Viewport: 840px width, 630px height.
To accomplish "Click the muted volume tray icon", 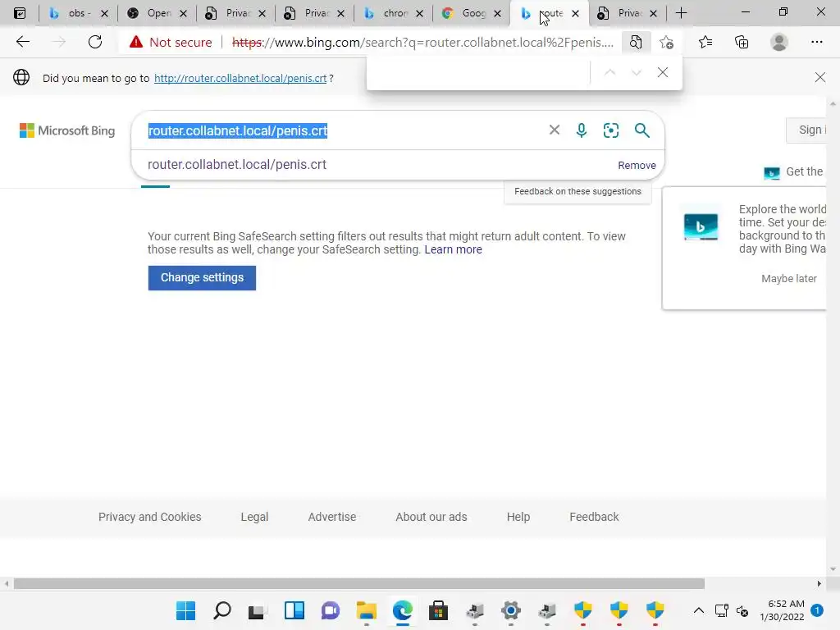I will click(x=742, y=610).
